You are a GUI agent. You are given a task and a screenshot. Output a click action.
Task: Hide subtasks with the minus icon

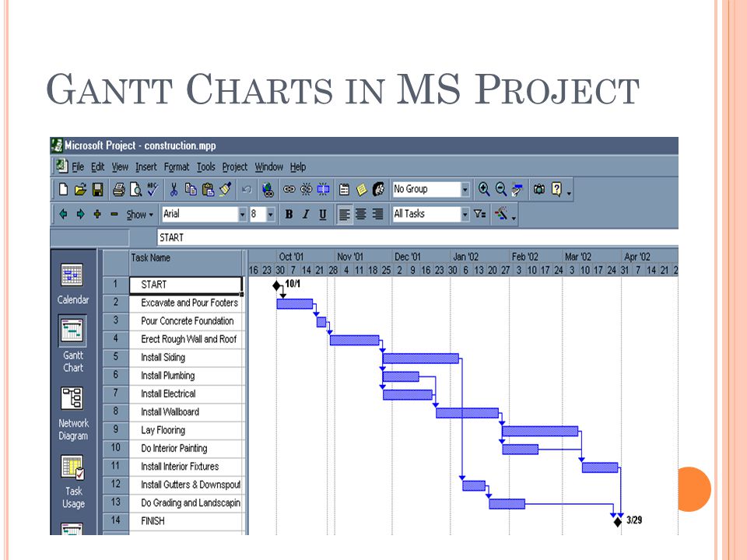click(x=114, y=215)
